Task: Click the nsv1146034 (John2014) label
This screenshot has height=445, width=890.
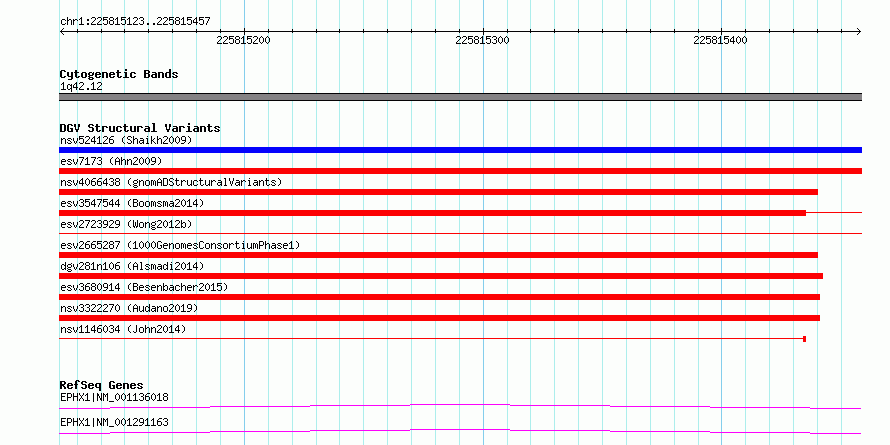Action: [x=123, y=329]
